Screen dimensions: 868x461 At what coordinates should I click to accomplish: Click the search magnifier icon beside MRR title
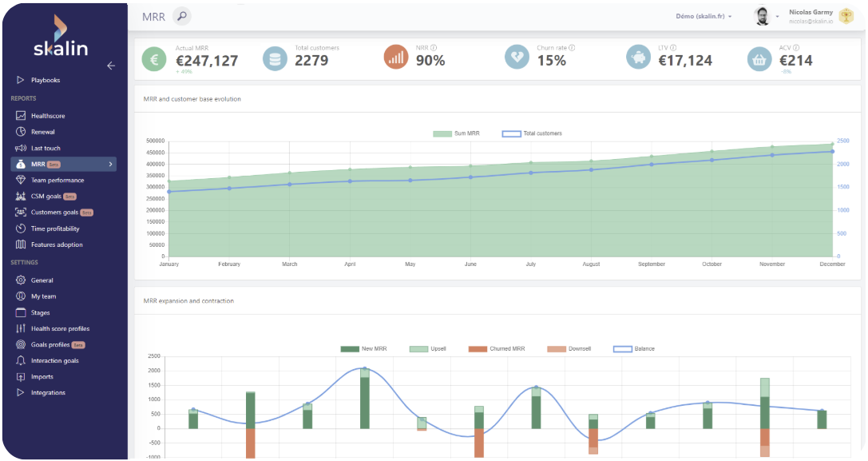point(182,16)
